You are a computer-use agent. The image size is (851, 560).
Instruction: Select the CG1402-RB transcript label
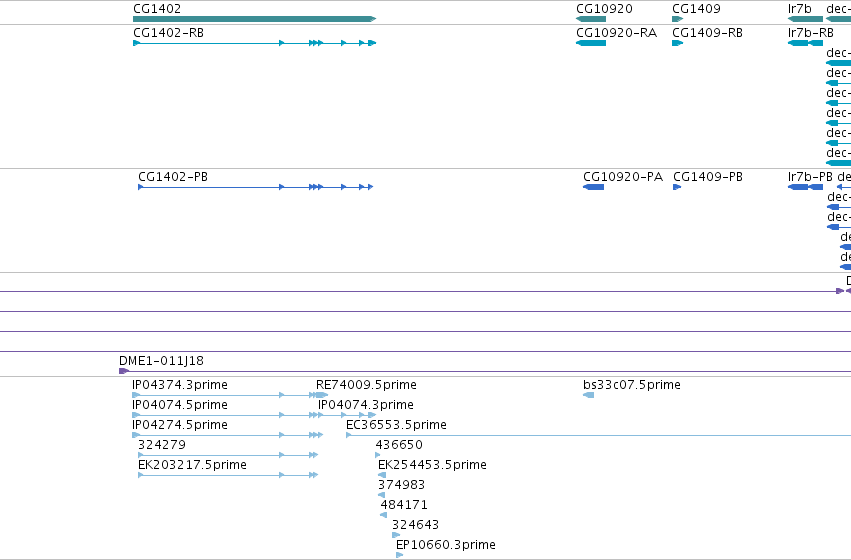[x=168, y=33]
